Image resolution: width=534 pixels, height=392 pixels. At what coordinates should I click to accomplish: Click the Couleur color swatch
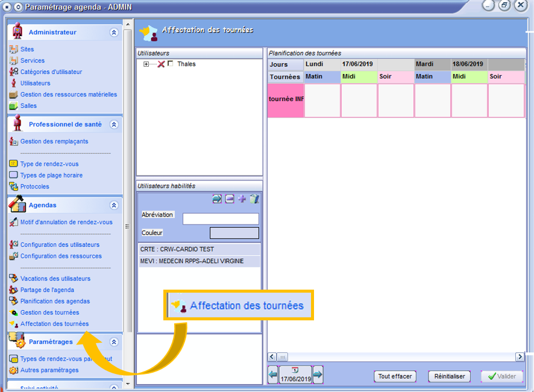pyautogui.click(x=234, y=233)
